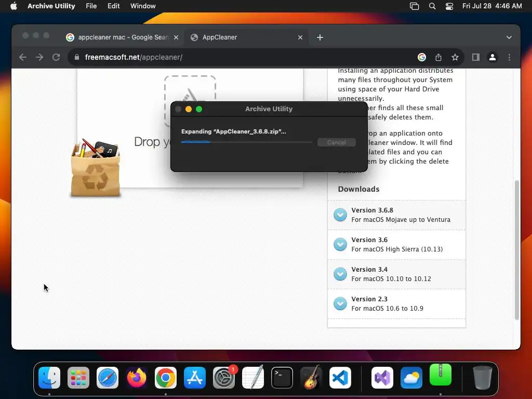Image resolution: width=532 pixels, height=399 pixels.
Task: Open Spotlight search in menu bar
Action: click(x=432, y=6)
